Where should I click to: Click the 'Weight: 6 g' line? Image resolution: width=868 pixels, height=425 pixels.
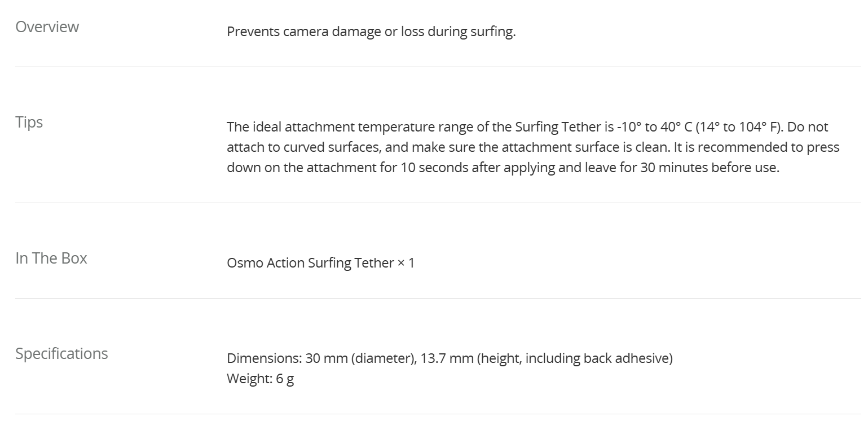[260, 379]
